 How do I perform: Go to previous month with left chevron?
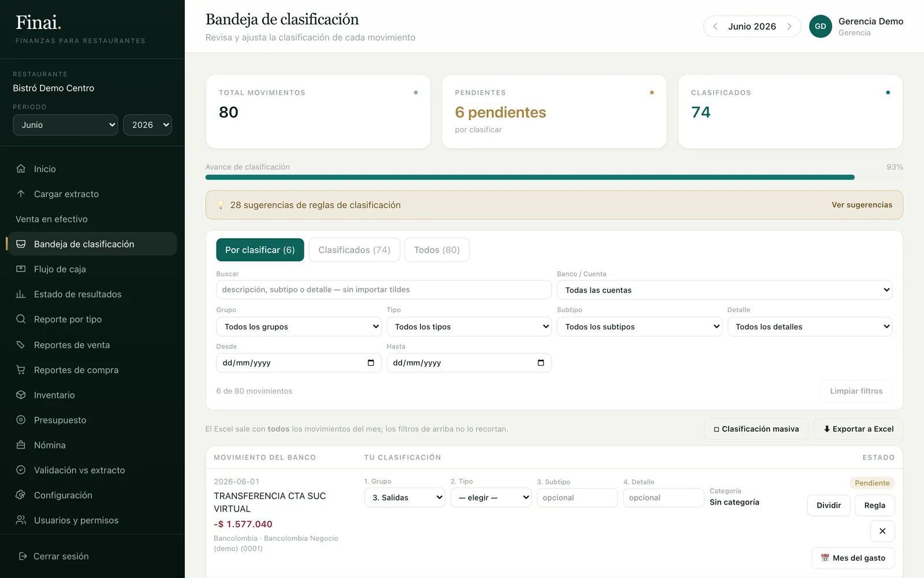[x=716, y=27]
